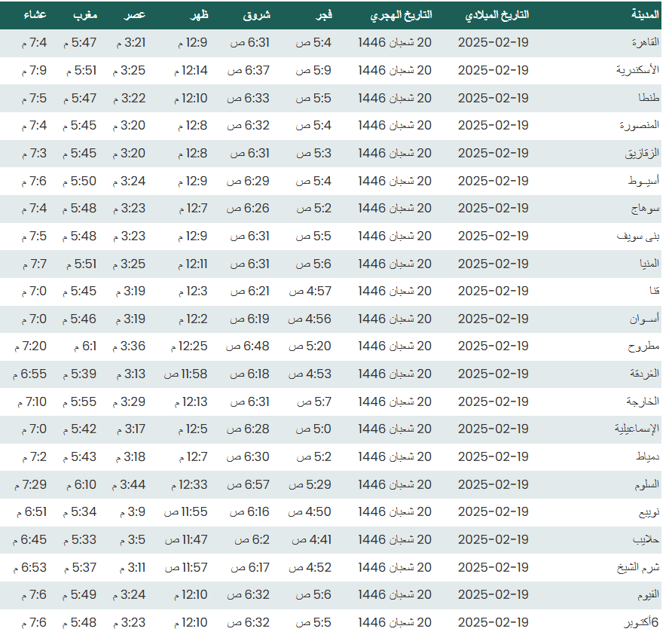
Task: Click the عصر column header
Action: tap(135, 15)
